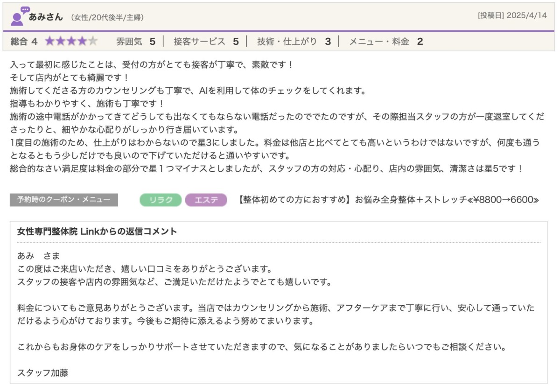Click the 投稿日 2025/4/14 date

pos(512,15)
